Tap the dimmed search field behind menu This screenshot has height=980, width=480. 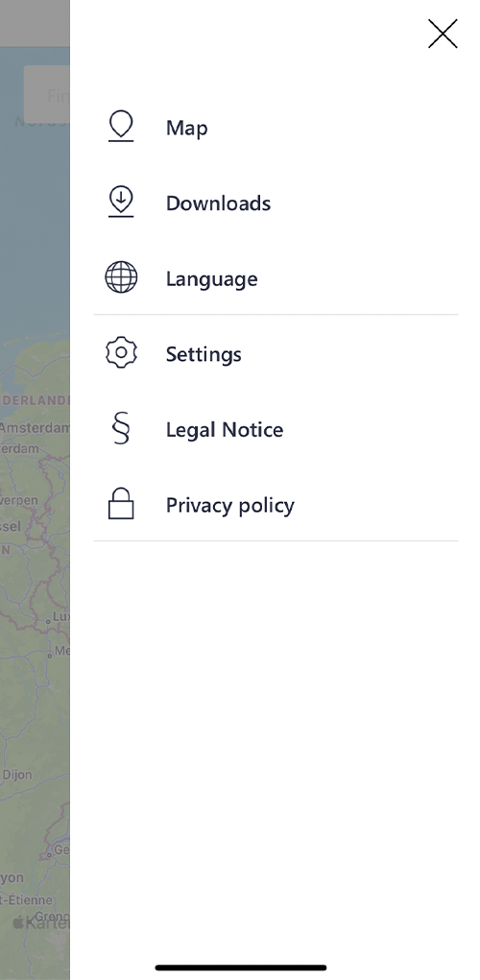tap(47, 95)
